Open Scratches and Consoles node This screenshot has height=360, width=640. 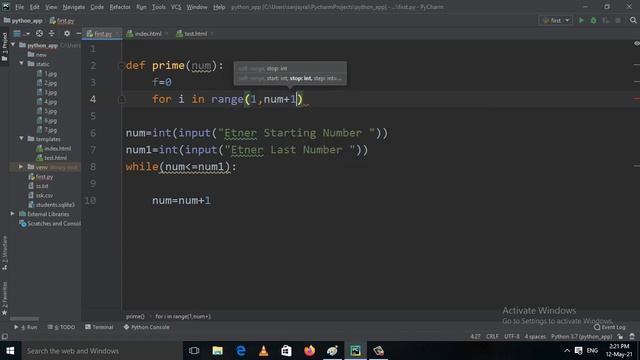click(50, 223)
